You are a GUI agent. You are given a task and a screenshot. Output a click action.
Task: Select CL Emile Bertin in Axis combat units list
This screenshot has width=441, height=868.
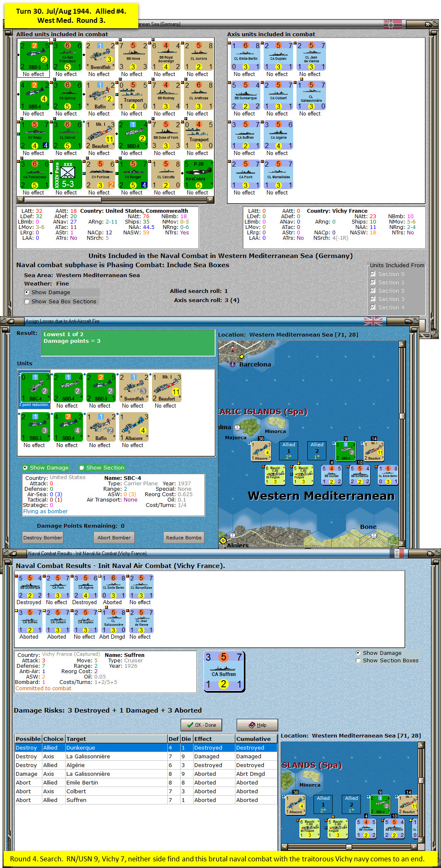point(245,56)
